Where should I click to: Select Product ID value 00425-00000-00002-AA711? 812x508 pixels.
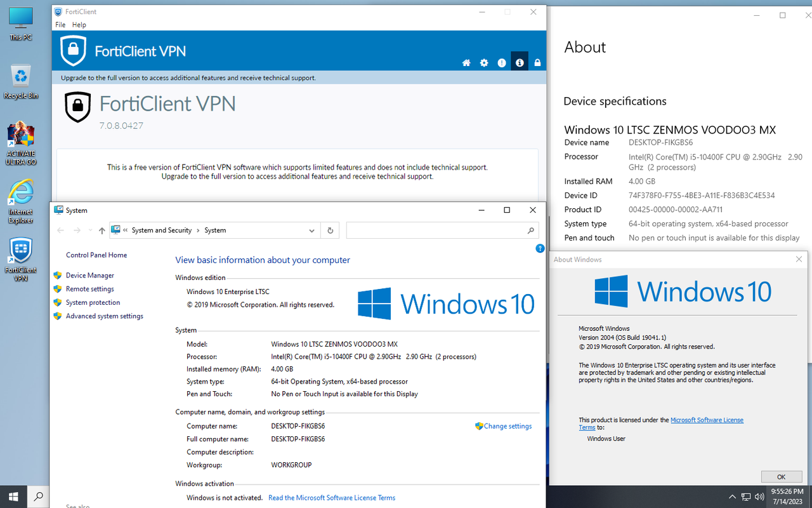(676, 210)
